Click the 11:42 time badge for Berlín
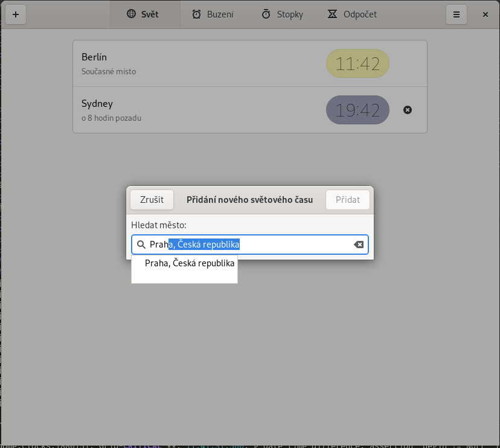 click(357, 63)
